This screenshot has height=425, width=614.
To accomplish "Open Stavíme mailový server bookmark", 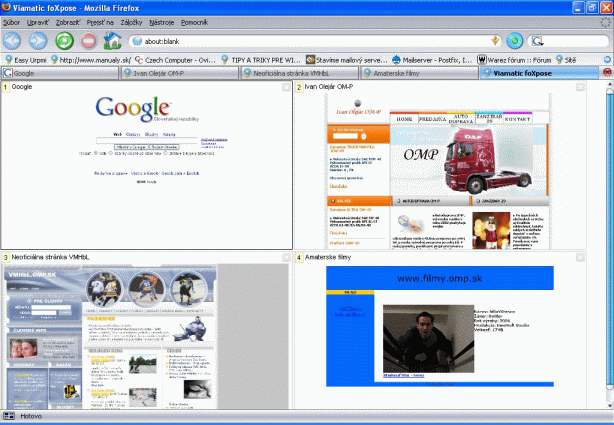I will pos(347,60).
